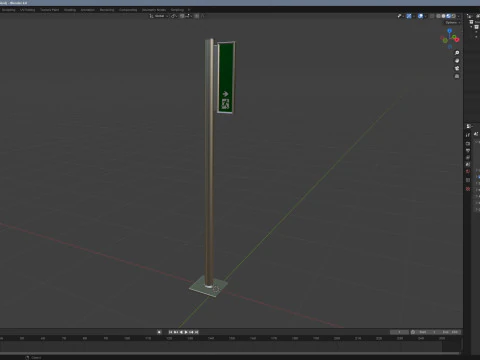Switch to material preview shading
The image size is (480, 360).
point(448,16)
